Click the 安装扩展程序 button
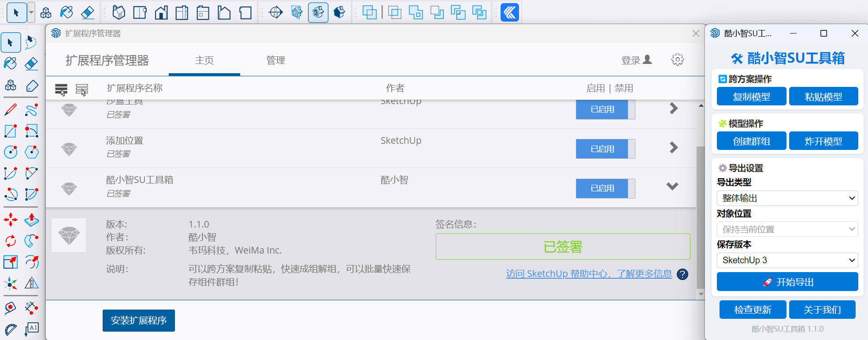Viewport: 868px width, 340px height. point(139,321)
